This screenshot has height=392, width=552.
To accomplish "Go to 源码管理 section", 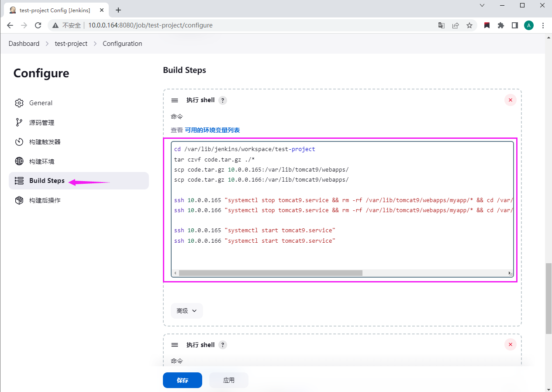I will click(x=79, y=123).
